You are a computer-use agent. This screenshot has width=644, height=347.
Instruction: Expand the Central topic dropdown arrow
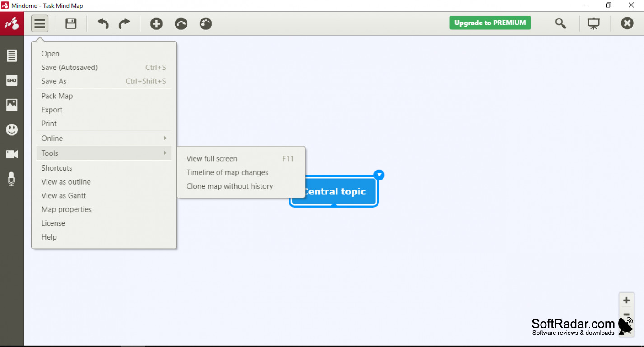[x=379, y=175]
